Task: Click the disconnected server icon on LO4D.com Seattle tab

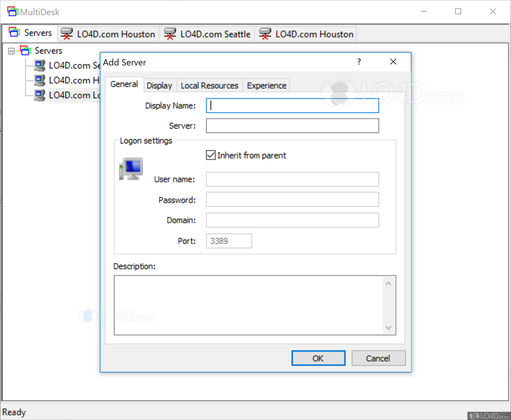Action: (170, 34)
